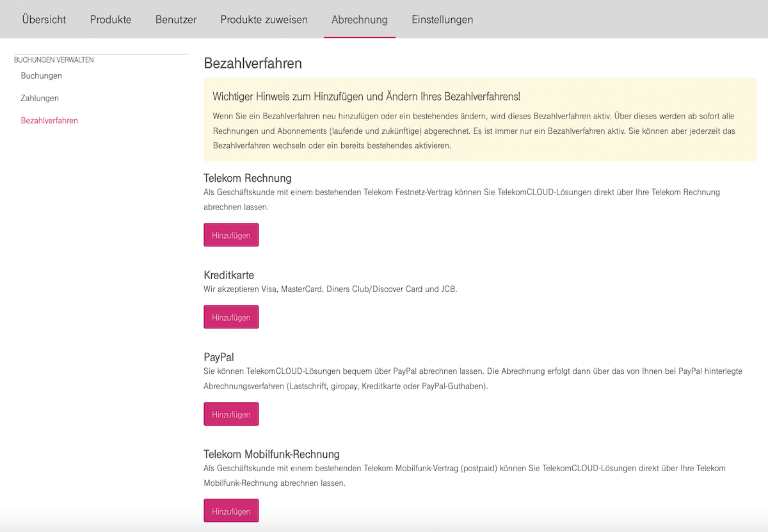
Task: Click the PayPal section heading
Action: pyautogui.click(x=219, y=357)
